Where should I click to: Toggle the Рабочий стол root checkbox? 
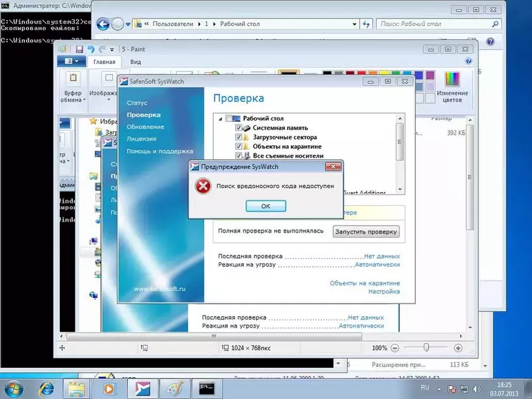(x=229, y=118)
